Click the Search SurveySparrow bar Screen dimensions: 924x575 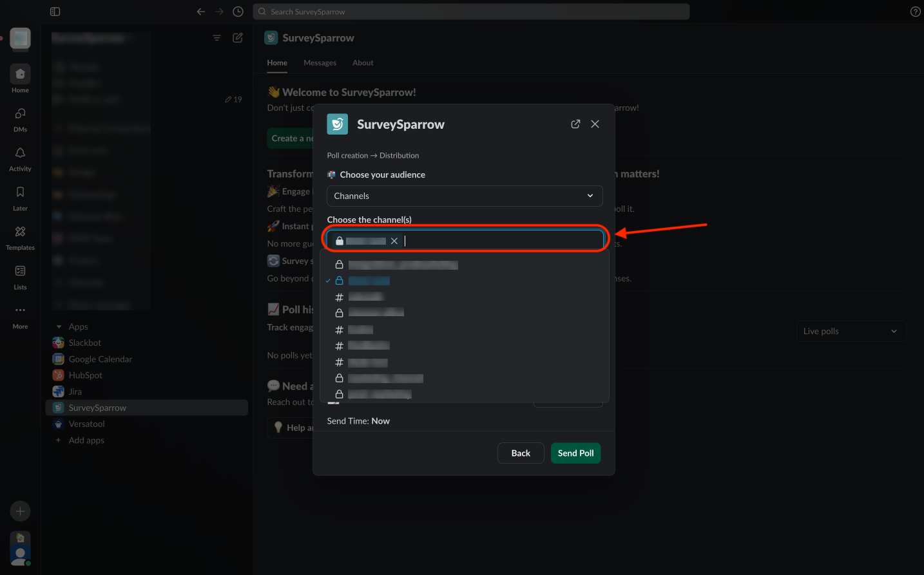[471, 12]
